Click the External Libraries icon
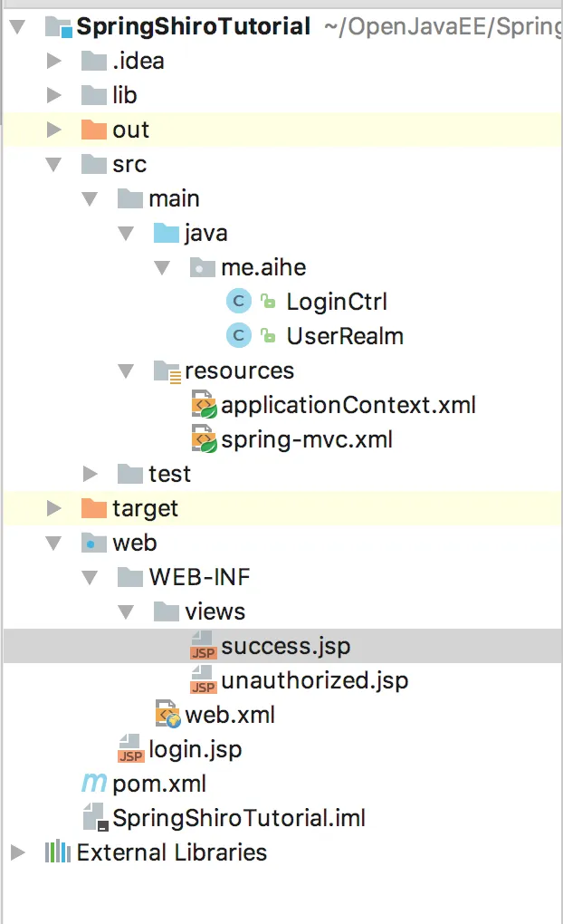The image size is (563, 924). tap(58, 852)
